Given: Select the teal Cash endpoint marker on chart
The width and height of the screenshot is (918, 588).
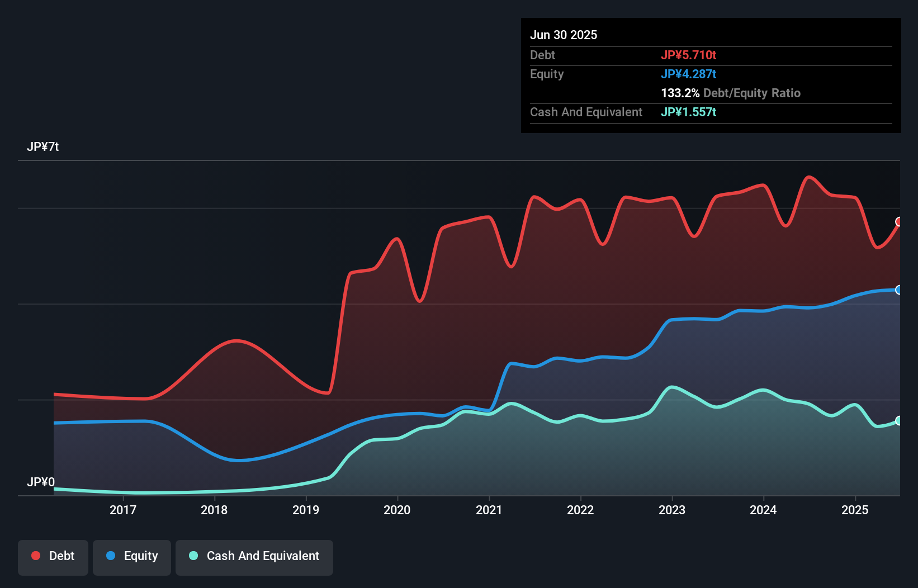Looking at the screenshot, I should [x=898, y=420].
